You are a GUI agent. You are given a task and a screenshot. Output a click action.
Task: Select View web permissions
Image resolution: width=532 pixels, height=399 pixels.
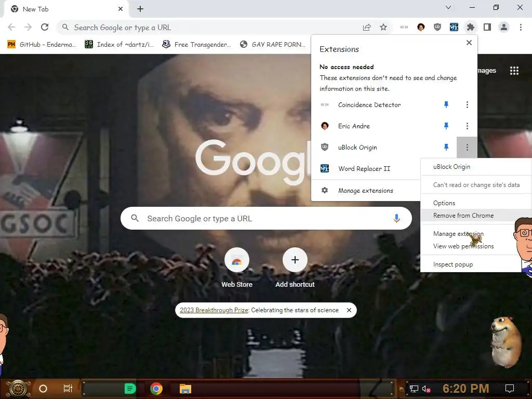(463, 246)
